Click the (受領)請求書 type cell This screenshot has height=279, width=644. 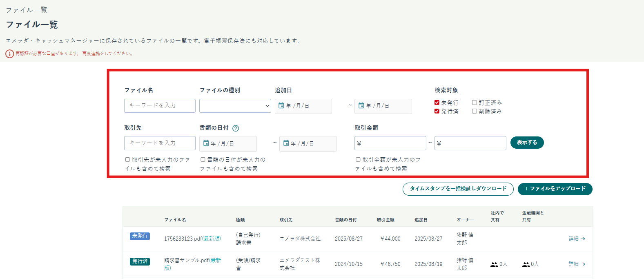pos(248,264)
